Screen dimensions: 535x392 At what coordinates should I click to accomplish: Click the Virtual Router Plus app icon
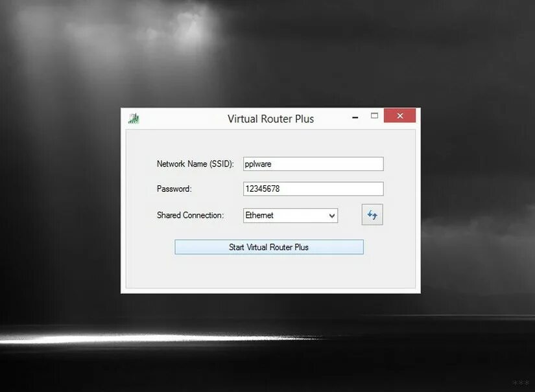click(x=134, y=119)
